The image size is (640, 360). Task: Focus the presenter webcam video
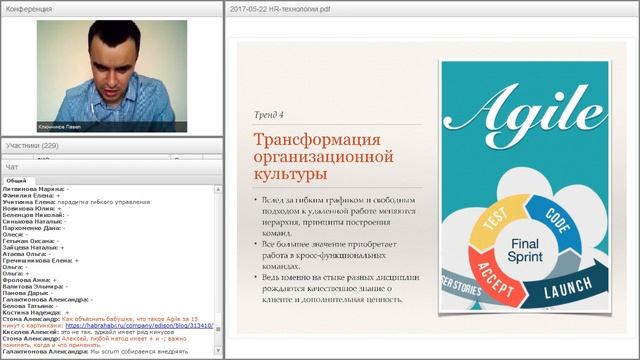click(x=112, y=76)
